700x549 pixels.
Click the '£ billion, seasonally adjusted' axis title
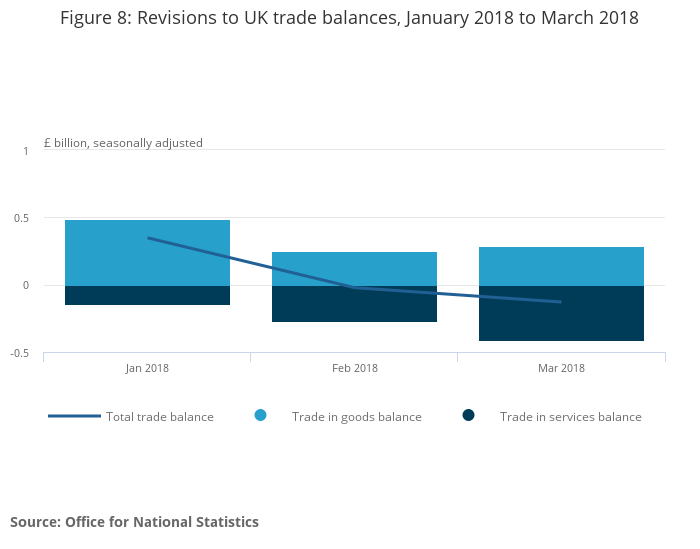(x=123, y=143)
